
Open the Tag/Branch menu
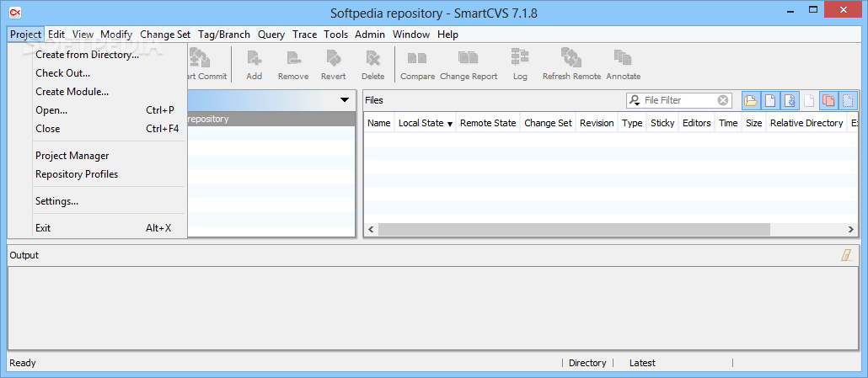pyautogui.click(x=224, y=35)
